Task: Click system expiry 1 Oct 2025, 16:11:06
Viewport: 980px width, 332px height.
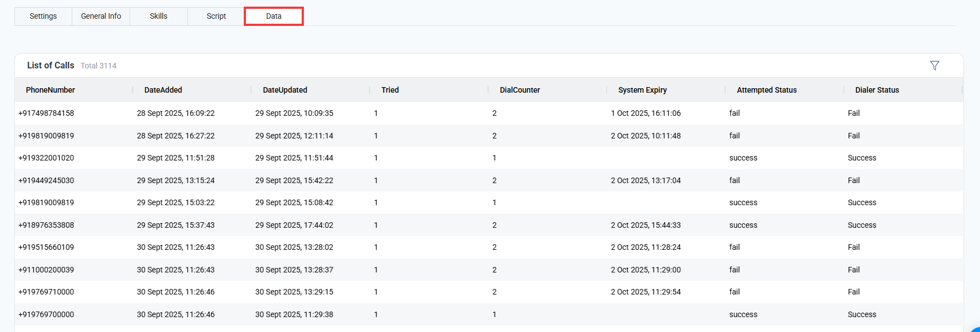Action: click(645, 113)
